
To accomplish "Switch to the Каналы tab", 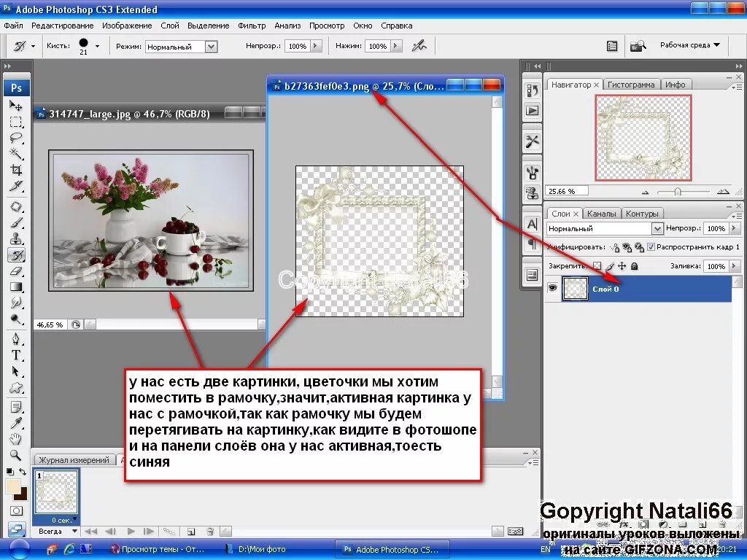I will tap(601, 214).
